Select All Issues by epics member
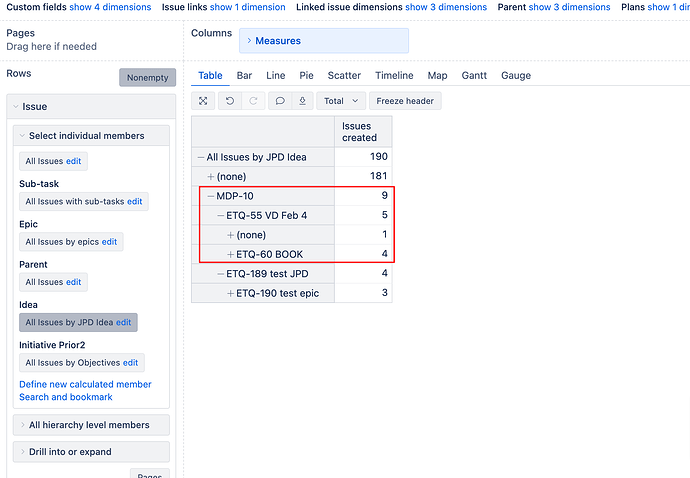 click(62, 242)
